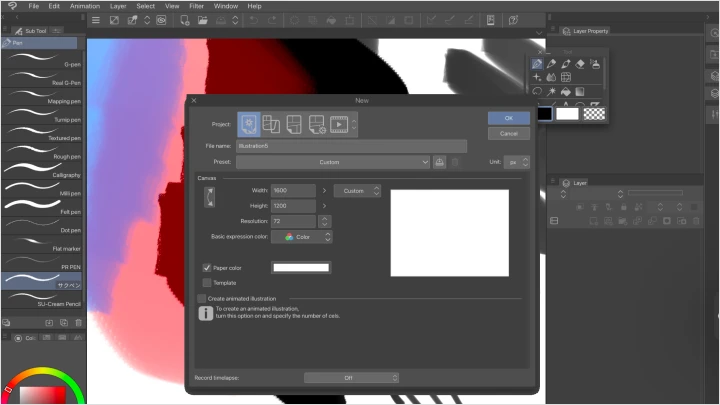Open the File menu
Viewport: 720px width, 405px height.
tap(34, 6)
